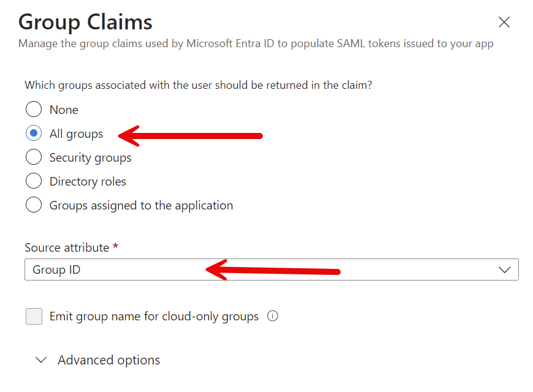
Task: Select the All groups radio button
Action: (34, 133)
